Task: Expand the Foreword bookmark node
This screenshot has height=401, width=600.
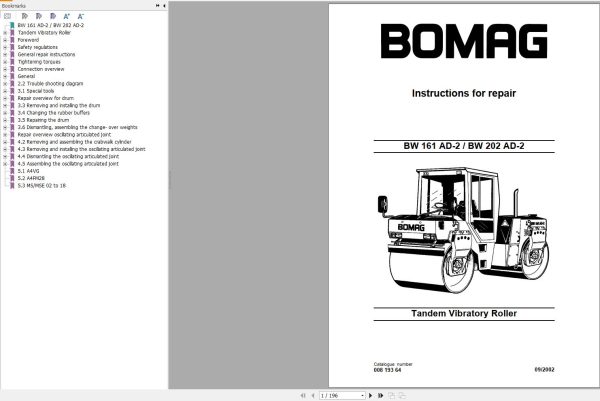Action: click(x=5, y=40)
